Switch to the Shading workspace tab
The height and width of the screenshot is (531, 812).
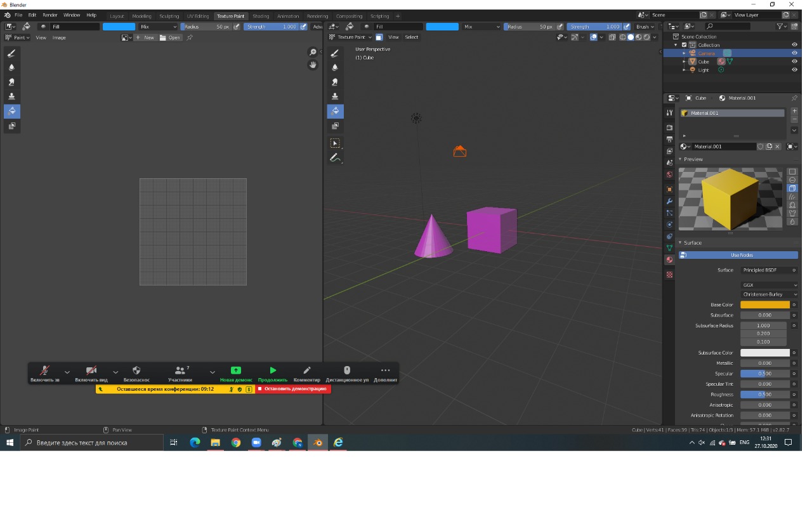point(261,16)
